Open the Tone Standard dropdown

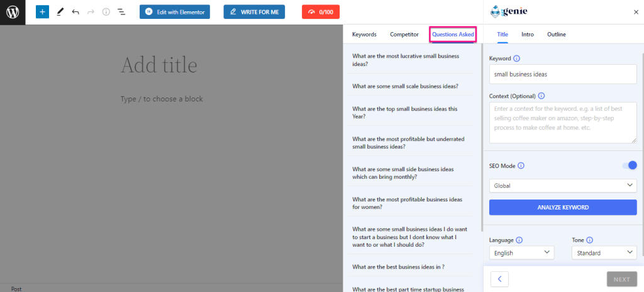[x=604, y=252]
